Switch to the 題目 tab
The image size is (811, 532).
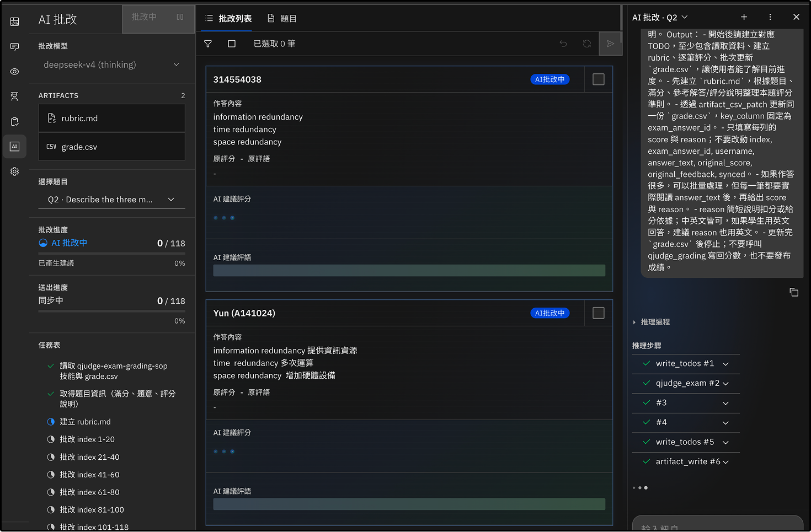coord(282,18)
